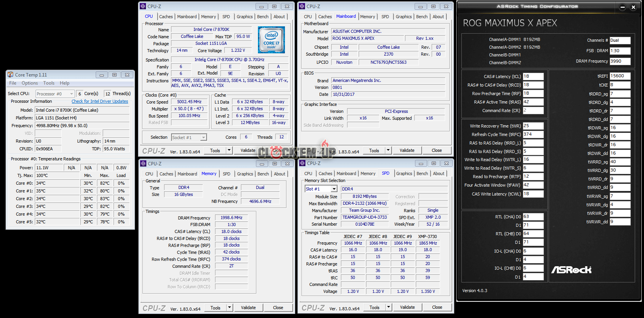Open Tools dropdown arrow in Memory window

coord(229,308)
